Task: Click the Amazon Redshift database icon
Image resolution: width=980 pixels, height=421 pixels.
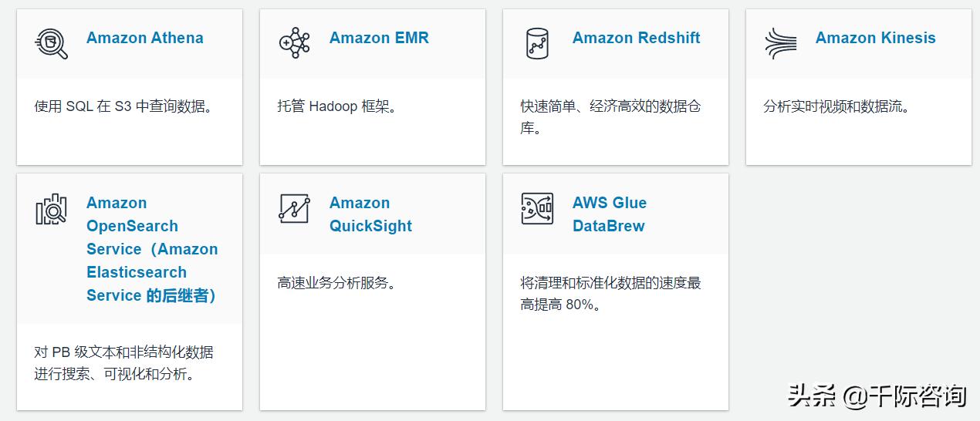Action: (x=537, y=42)
